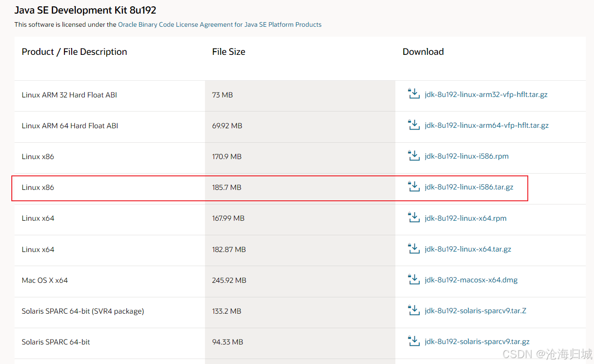The width and height of the screenshot is (594, 364).
Task: Open the Oracle Binary Code License Agreement link
Action: [x=220, y=24]
